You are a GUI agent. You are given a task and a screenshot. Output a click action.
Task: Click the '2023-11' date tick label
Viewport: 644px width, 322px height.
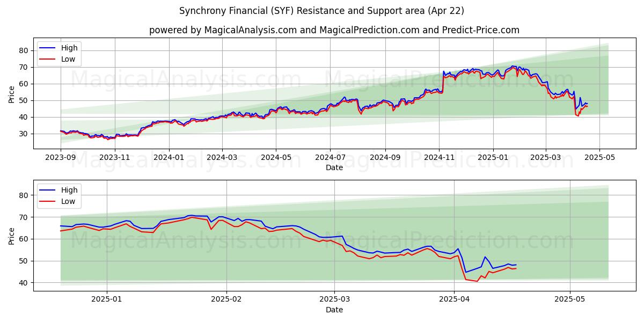click(x=115, y=157)
